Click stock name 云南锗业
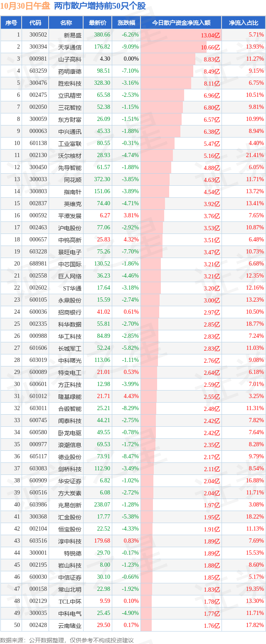266x644 pixels. tap(70, 626)
